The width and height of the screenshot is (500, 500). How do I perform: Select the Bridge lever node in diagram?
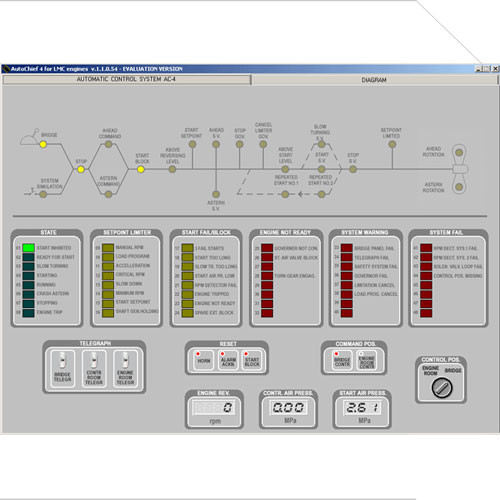coord(43,144)
